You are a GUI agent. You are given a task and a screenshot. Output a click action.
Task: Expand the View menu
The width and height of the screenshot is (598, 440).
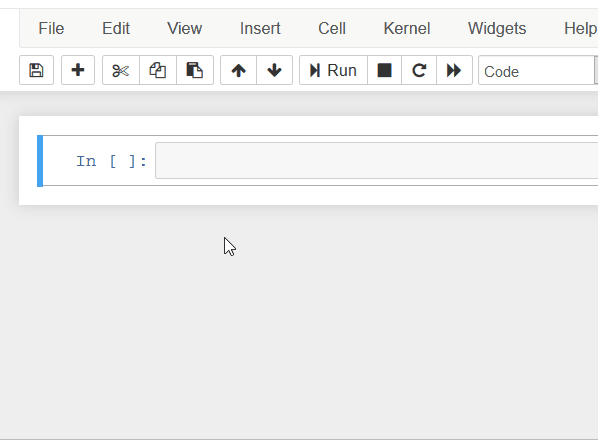click(x=185, y=29)
